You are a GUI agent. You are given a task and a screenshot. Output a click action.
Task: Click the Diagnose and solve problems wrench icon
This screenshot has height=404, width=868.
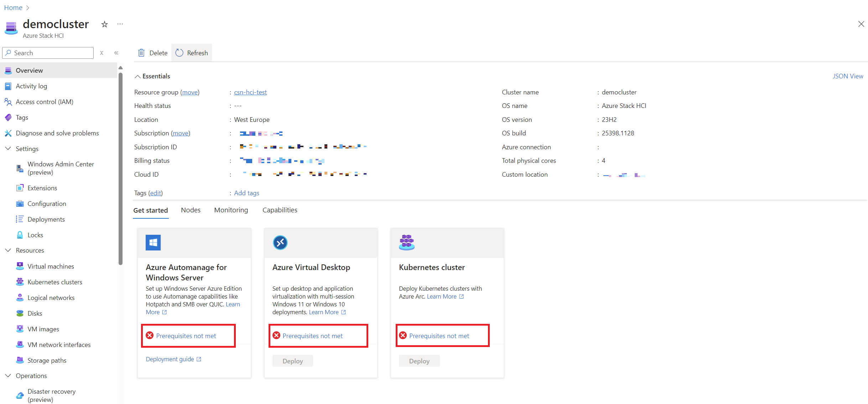click(8, 133)
